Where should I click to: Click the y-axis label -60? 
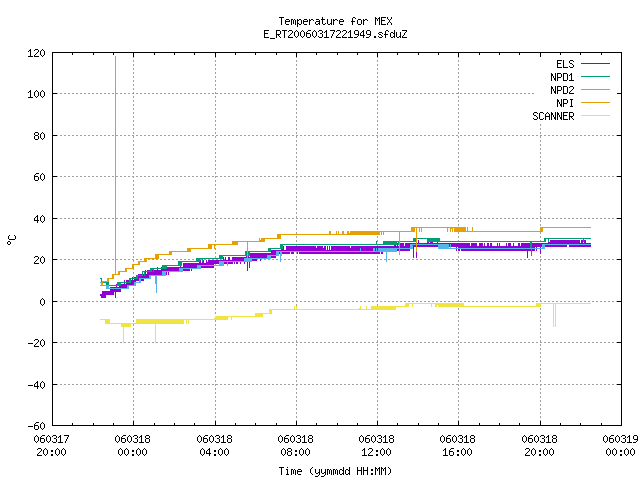tap(36, 426)
